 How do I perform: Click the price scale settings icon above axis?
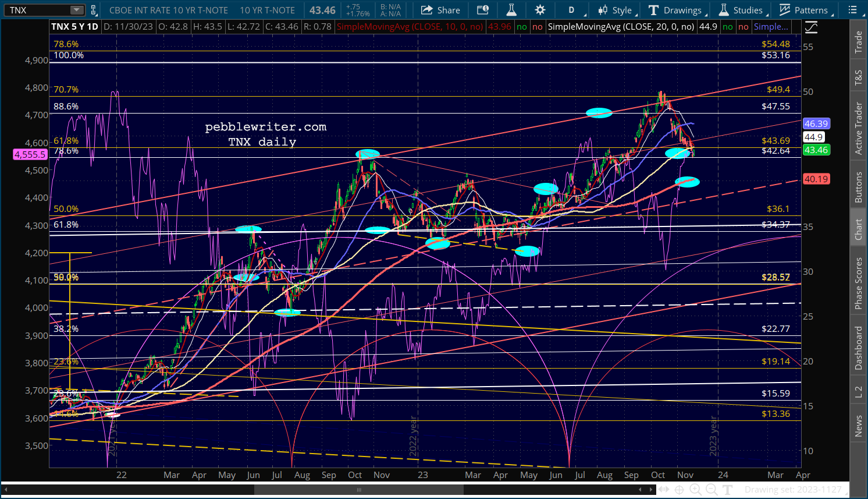(810, 27)
